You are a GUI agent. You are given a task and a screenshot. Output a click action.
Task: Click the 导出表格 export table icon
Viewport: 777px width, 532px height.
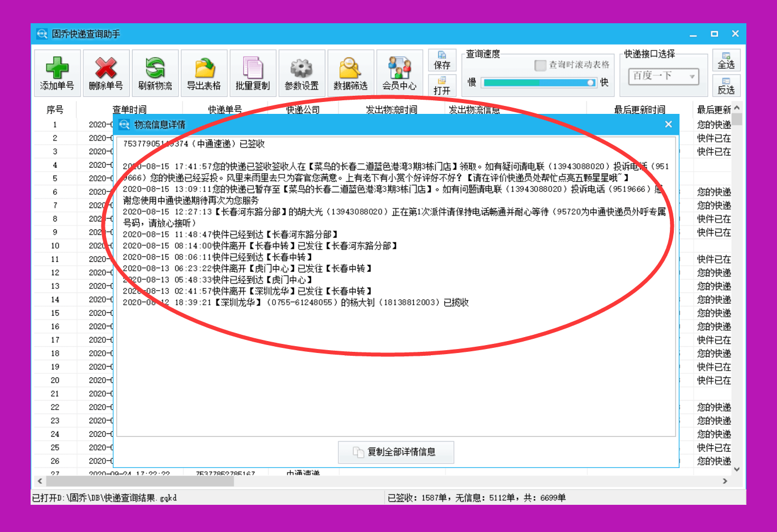pos(204,73)
